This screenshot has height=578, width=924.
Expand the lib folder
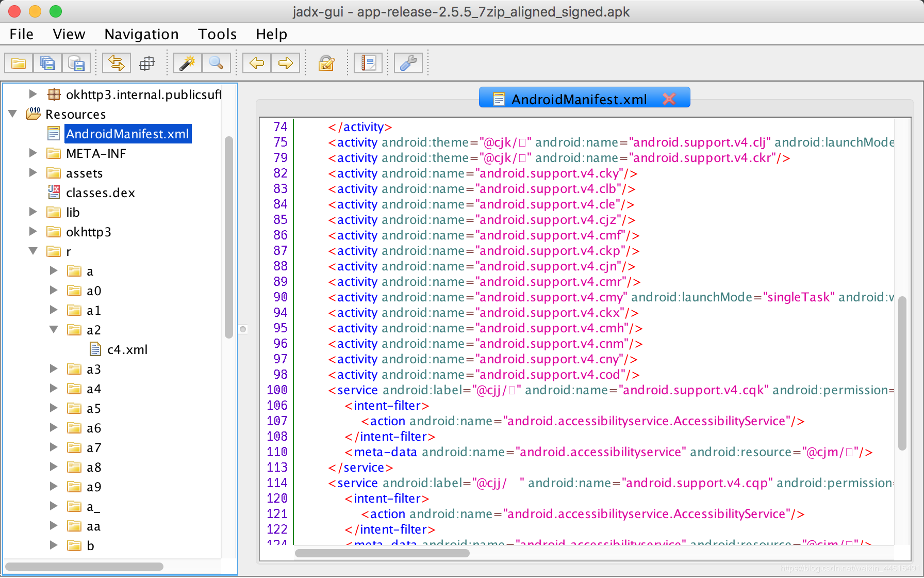33,212
